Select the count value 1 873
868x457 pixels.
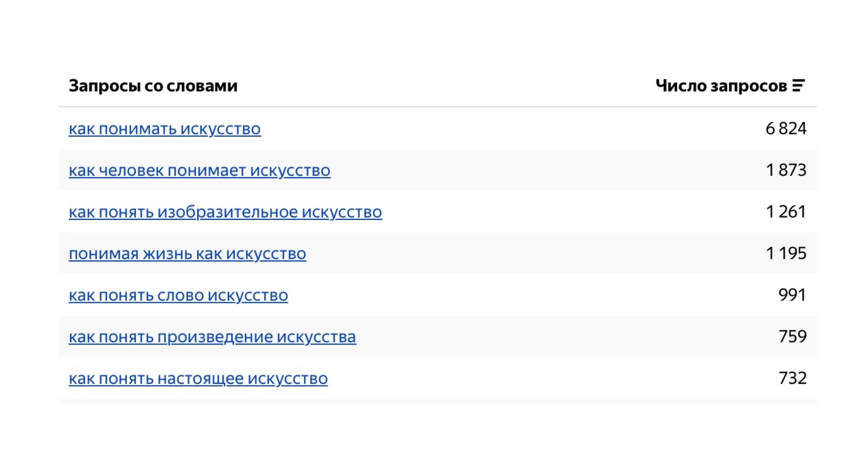[x=786, y=170]
